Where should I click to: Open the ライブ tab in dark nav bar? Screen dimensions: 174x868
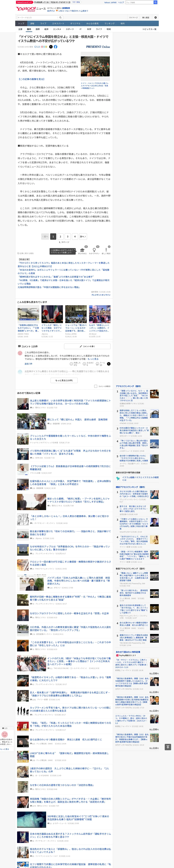pos(43,24)
